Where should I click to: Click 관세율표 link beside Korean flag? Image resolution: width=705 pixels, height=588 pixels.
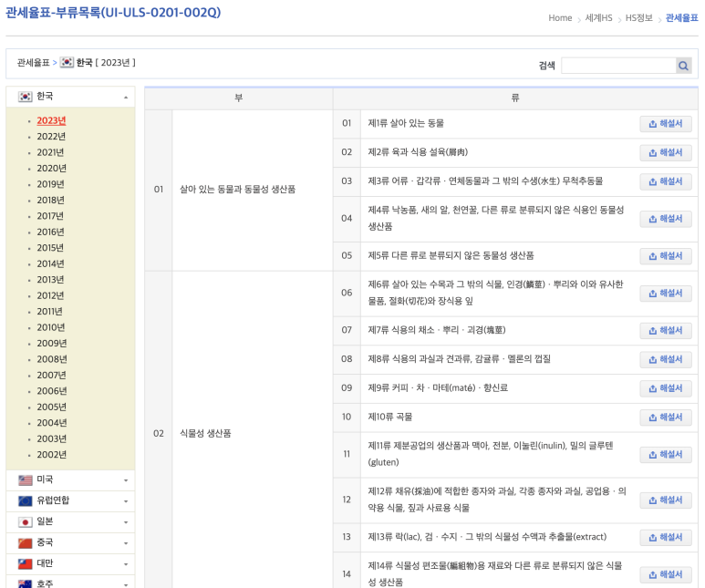(33, 63)
